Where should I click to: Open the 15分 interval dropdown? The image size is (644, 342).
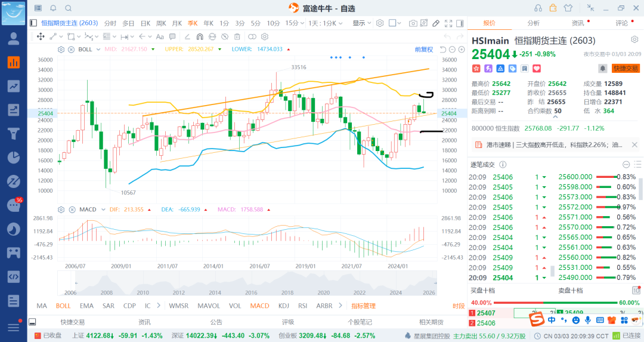293,23
